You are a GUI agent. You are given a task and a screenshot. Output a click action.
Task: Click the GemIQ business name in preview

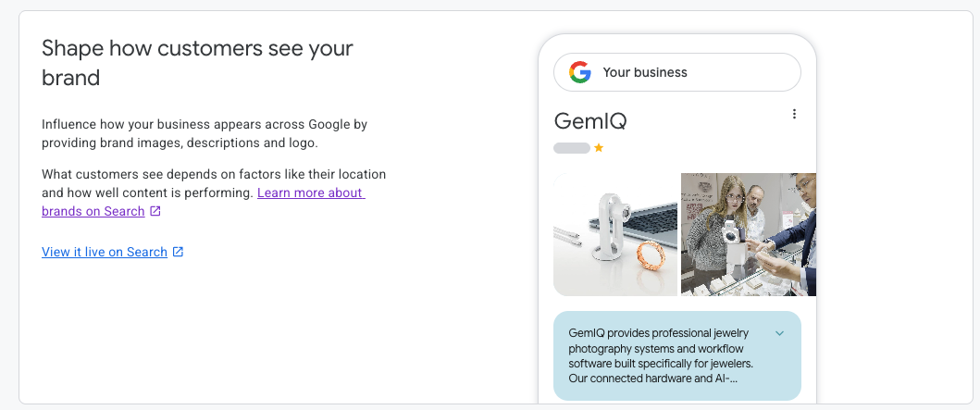coord(590,120)
